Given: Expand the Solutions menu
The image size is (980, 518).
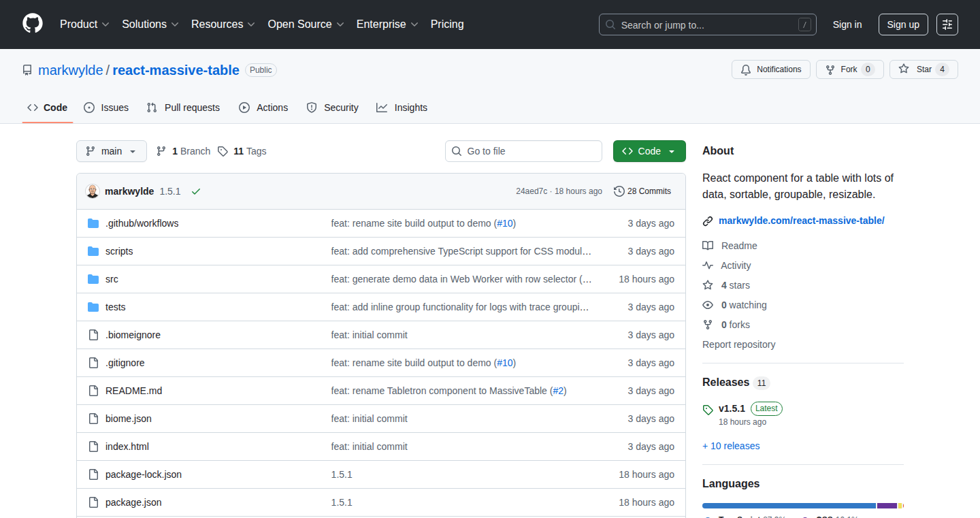Looking at the screenshot, I should point(150,25).
